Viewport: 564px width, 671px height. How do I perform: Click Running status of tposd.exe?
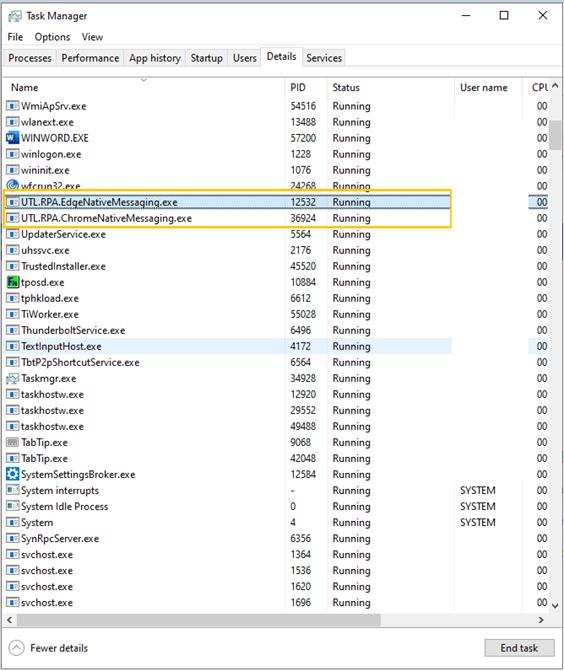351,282
